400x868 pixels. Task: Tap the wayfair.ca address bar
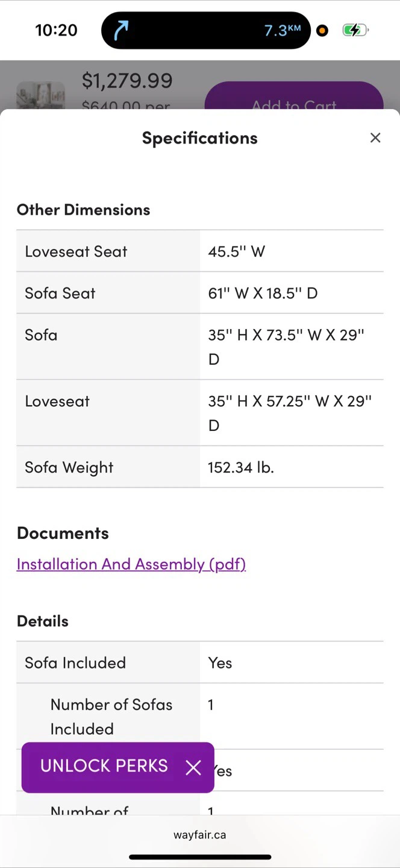coord(200,835)
